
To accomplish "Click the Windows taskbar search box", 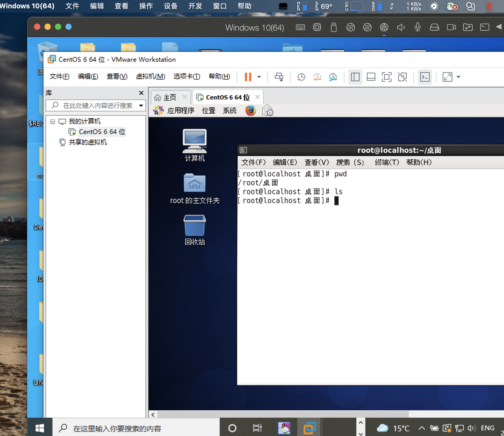I will pos(136,428).
